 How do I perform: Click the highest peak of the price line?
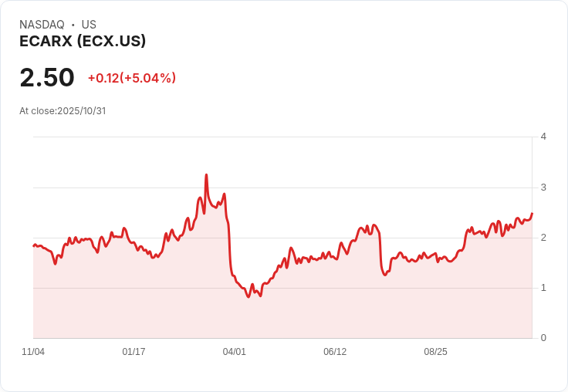(x=206, y=175)
